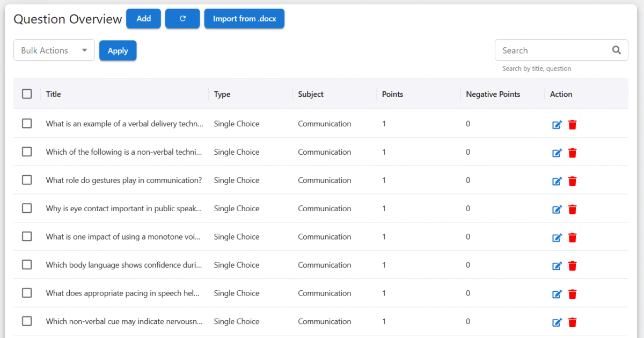Delete the body language confidence question
644x338 pixels.
click(x=573, y=265)
